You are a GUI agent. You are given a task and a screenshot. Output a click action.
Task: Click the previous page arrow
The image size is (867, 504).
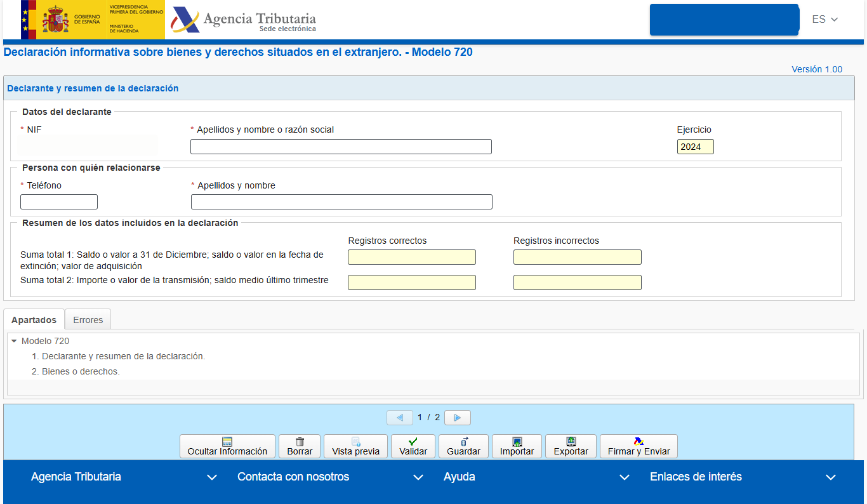click(399, 418)
